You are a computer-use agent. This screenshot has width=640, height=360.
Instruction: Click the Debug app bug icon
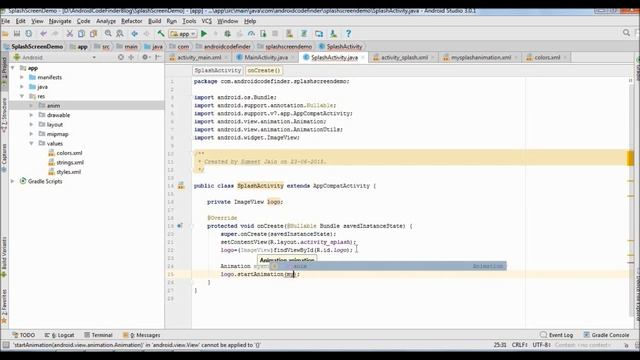pyautogui.click(x=228, y=34)
